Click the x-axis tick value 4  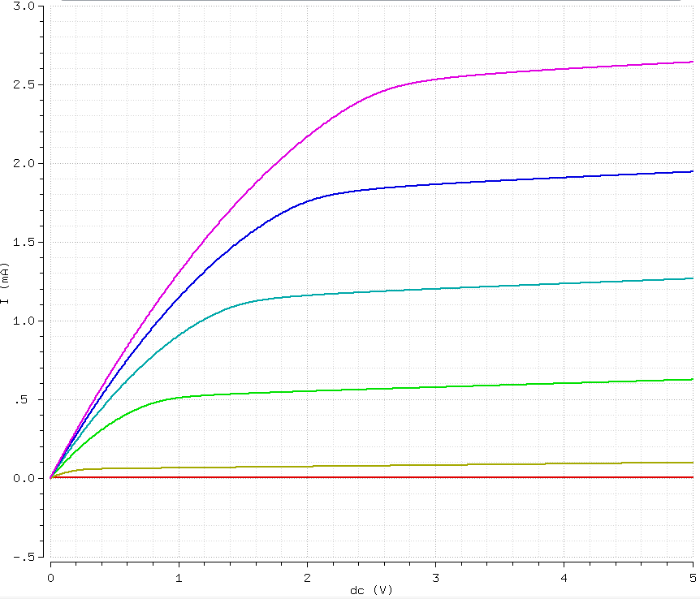(x=564, y=578)
